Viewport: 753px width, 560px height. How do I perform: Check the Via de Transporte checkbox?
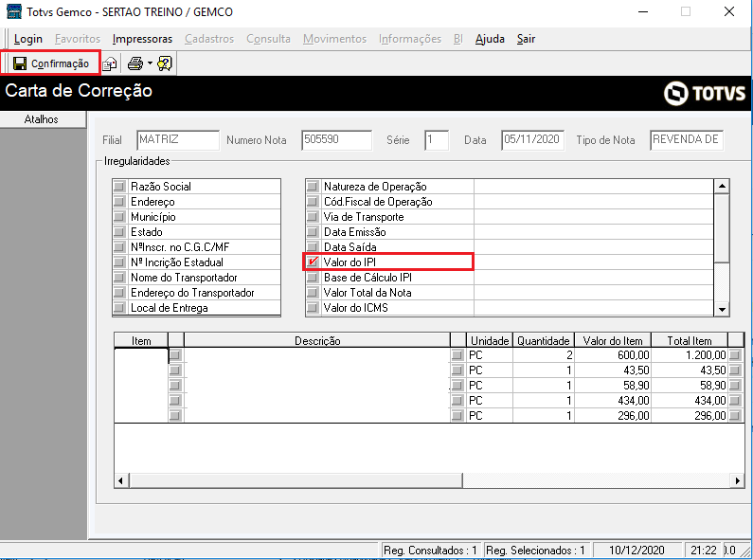coord(313,217)
